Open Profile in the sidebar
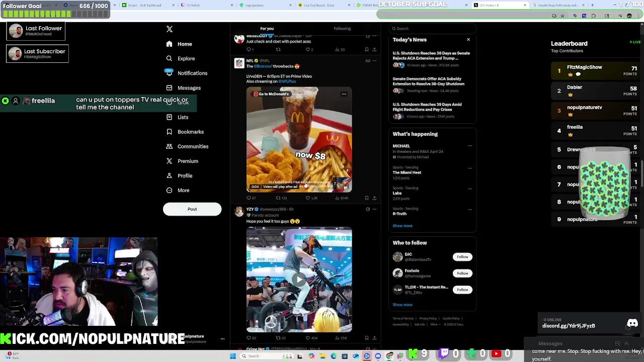 coord(179,175)
